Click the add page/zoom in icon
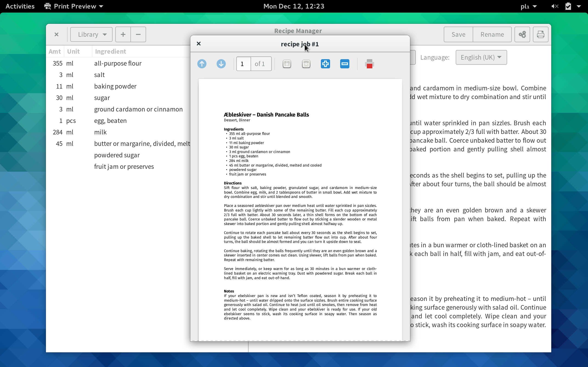This screenshot has height=367, width=588. click(x=325, y=63)
